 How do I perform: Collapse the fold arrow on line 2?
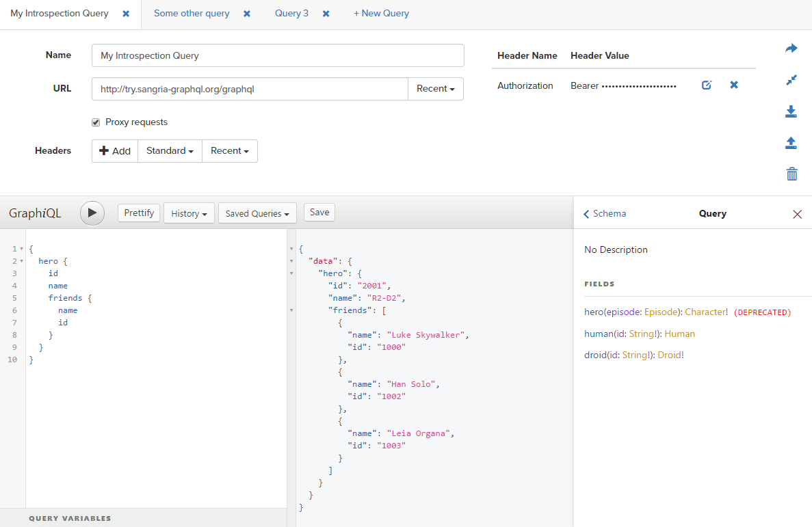tap(20, 261)
